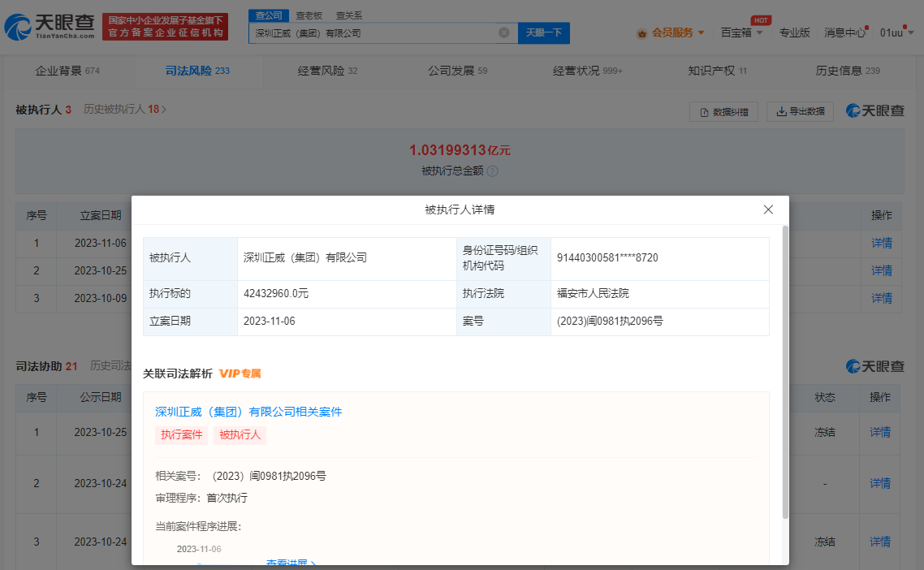Open 详情 for 司法协助 row 2
924x570 pixels.
click(x=880, y=483)
